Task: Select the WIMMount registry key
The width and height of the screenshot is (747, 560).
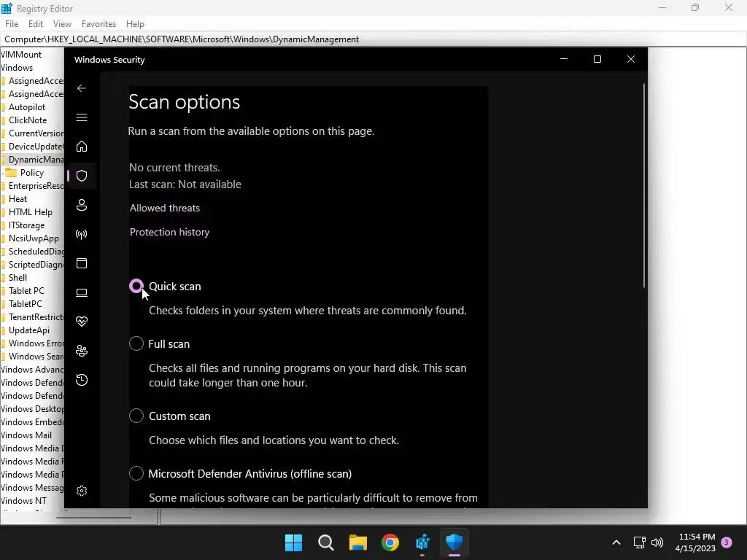Action: click(21, 55)
